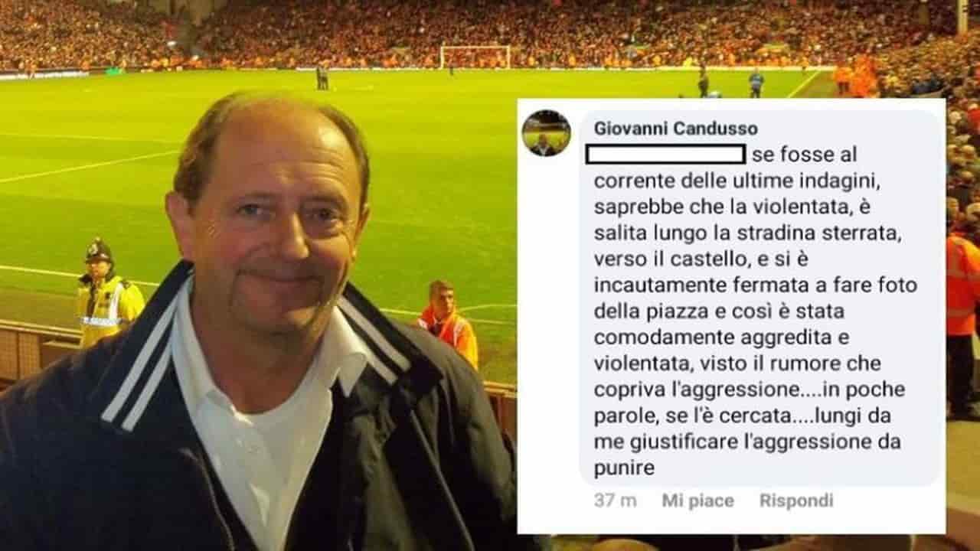Select the blanked-out tagged name box
Image resolution: width=980 pixels, height=551 pixels.
point(665,155)
